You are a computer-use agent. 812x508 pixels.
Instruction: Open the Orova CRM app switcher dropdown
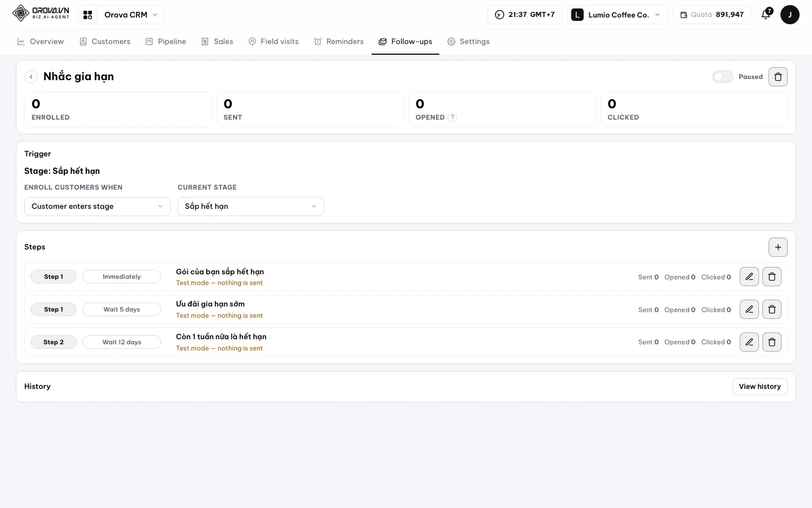coord(131,15)
